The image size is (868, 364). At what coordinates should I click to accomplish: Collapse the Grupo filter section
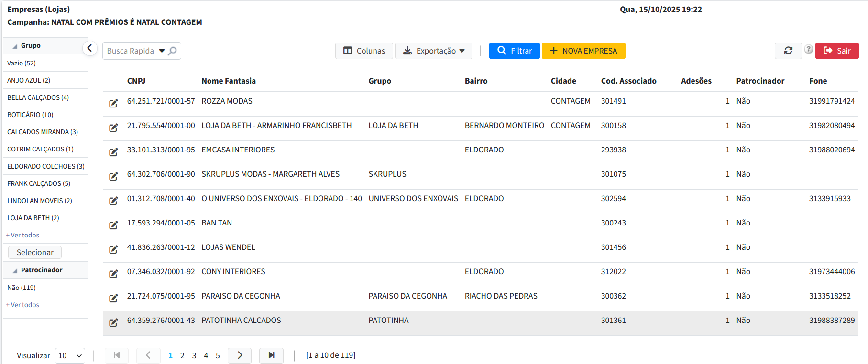click(x=15, y=46)
